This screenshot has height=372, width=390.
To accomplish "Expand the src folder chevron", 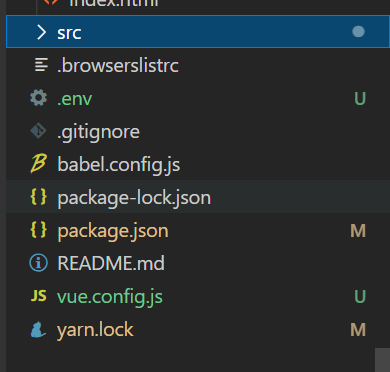I will 41,32.
